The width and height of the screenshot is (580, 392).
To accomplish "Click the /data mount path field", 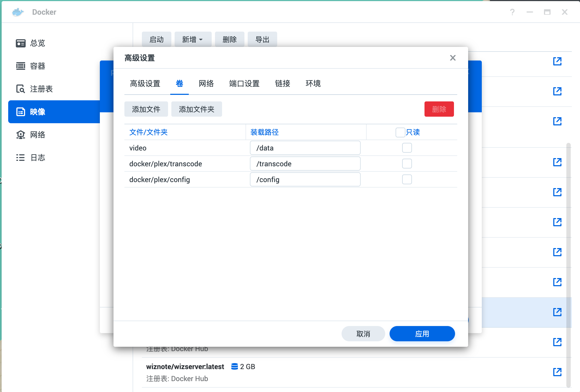I will tap(305, 148).
